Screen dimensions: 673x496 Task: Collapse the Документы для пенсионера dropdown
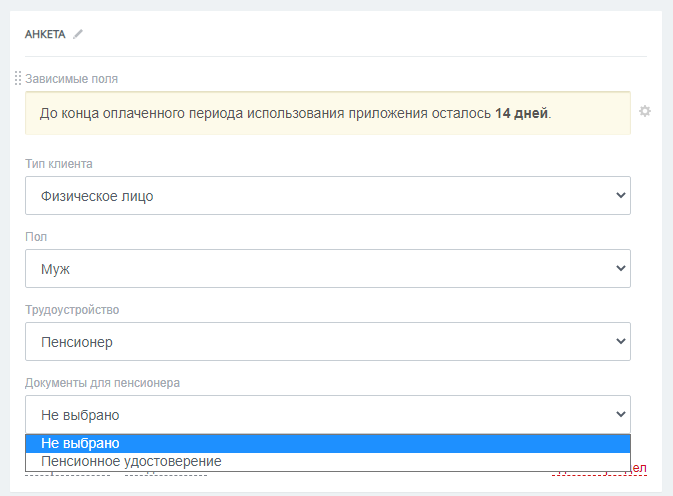click(327, 414)
